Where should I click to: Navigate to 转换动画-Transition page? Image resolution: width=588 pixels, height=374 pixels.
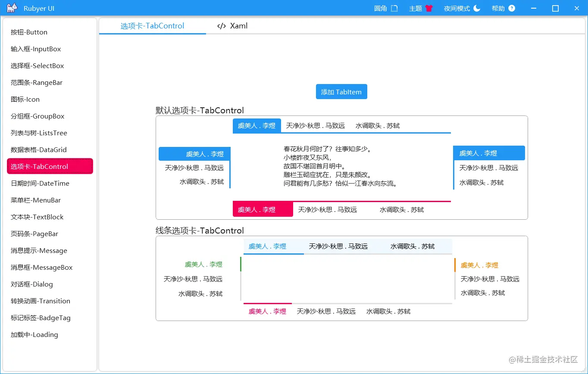point(41,301)
